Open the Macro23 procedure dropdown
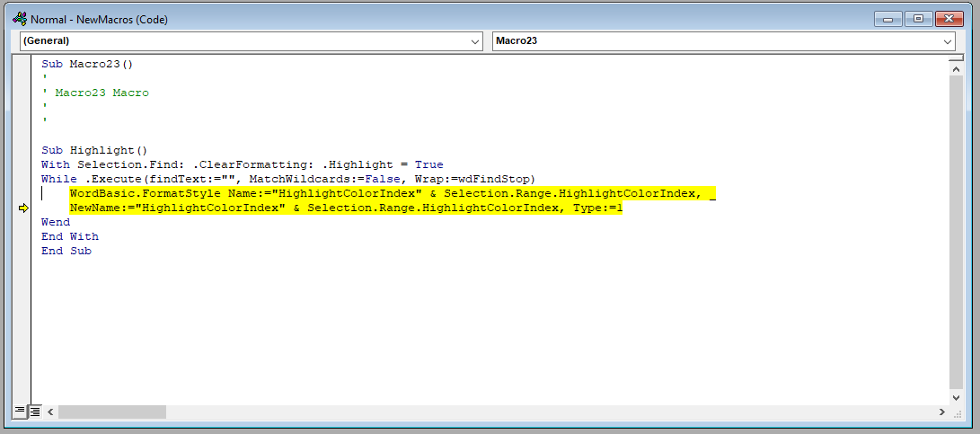980x434 pixels. tap(724, 41)
